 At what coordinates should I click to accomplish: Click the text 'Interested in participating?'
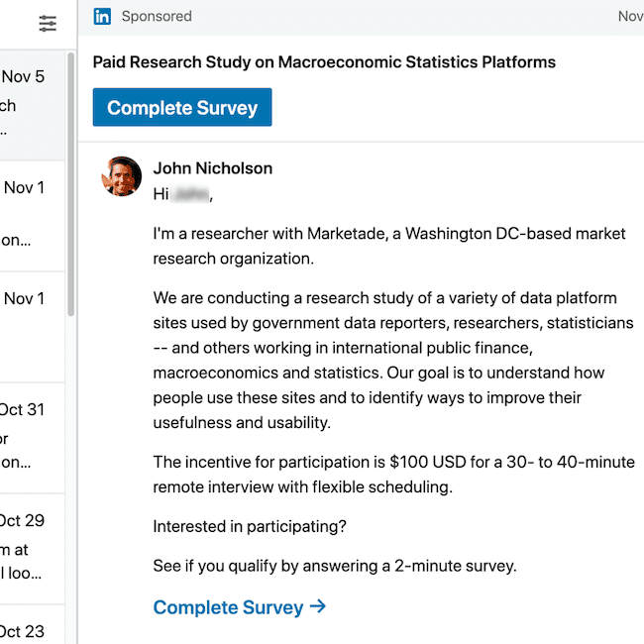point(250,526)
